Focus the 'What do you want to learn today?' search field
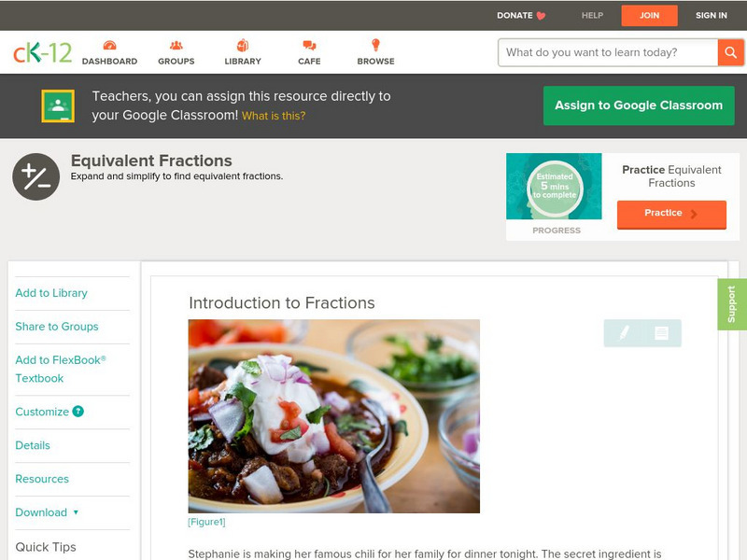The width and height of the screenshot is (747, 560). [x=608, y=52]
